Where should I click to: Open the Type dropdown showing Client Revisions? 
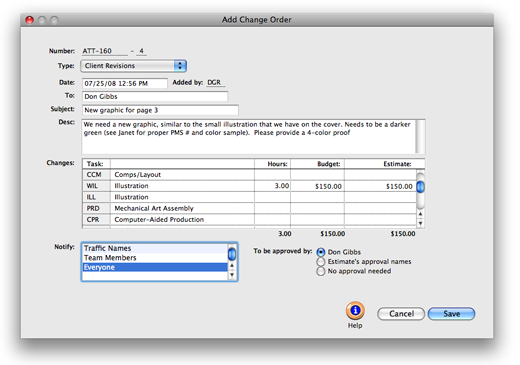coord(133,66)
